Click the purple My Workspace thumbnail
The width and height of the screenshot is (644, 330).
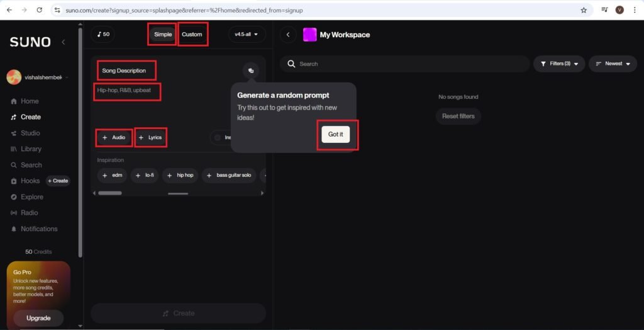click(309, 35)
